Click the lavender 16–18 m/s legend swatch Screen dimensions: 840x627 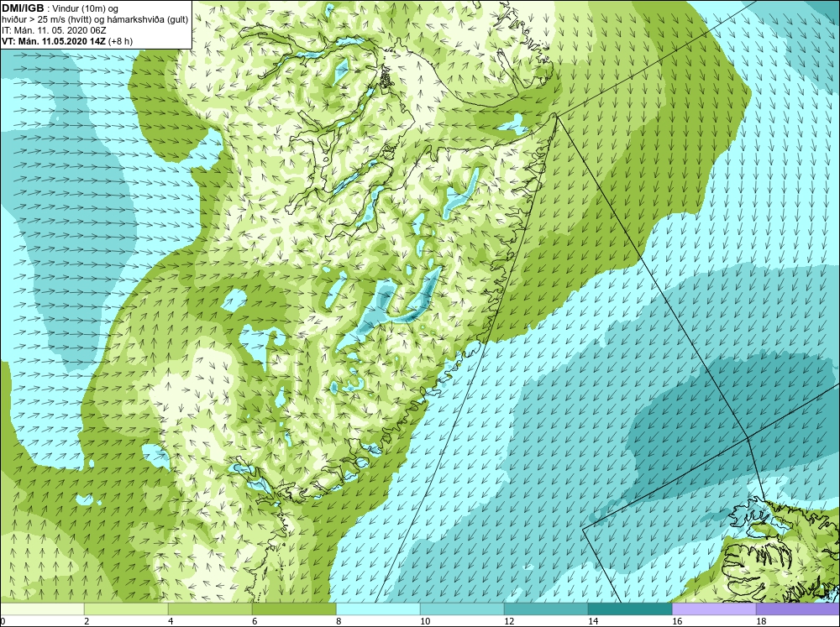[714, 609]
